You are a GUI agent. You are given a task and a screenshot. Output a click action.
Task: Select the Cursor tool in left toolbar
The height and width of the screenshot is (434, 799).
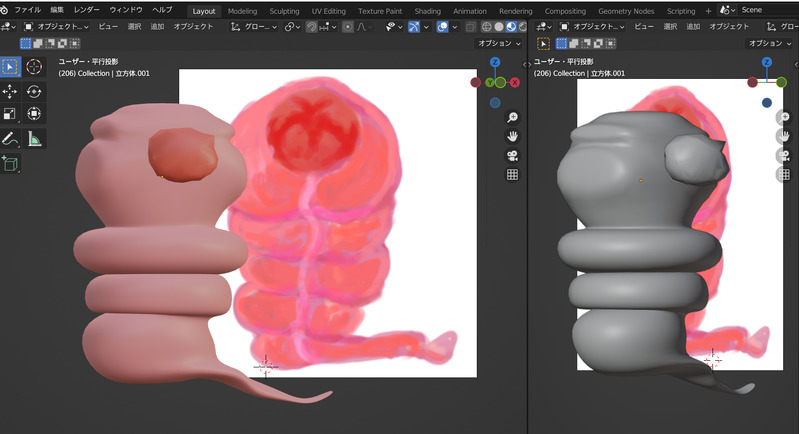point(34,66)
